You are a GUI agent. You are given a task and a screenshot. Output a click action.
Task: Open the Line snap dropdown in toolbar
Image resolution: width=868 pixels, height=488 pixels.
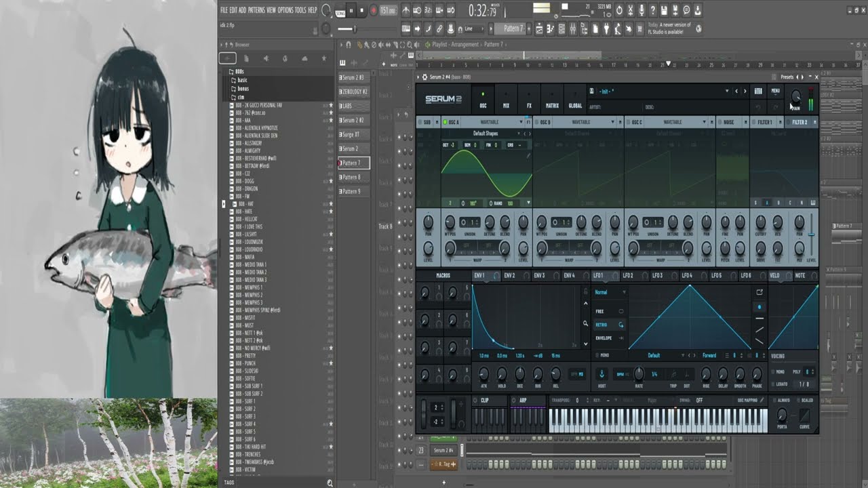tap(474, 28)
